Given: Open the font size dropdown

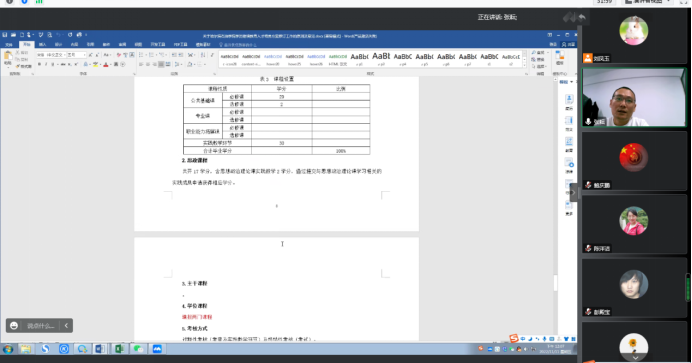Looking at the screenshot, I should coord(76,55).
